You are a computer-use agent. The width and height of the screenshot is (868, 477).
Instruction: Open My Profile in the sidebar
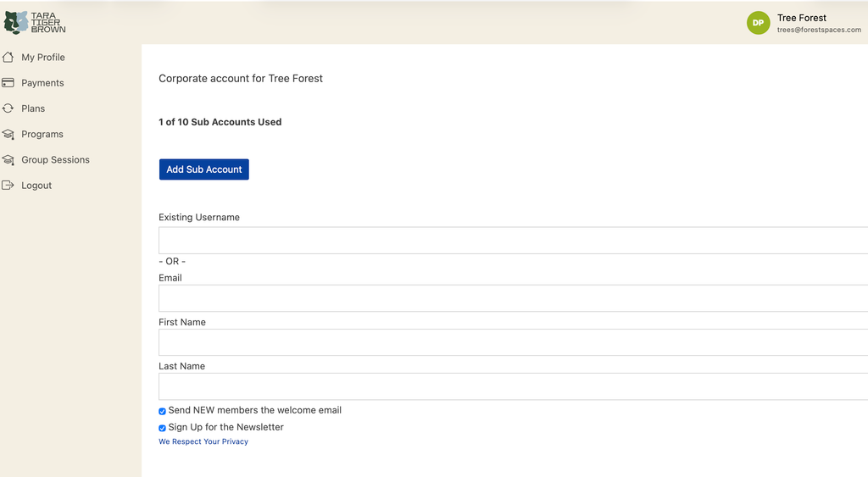[43, 57]
